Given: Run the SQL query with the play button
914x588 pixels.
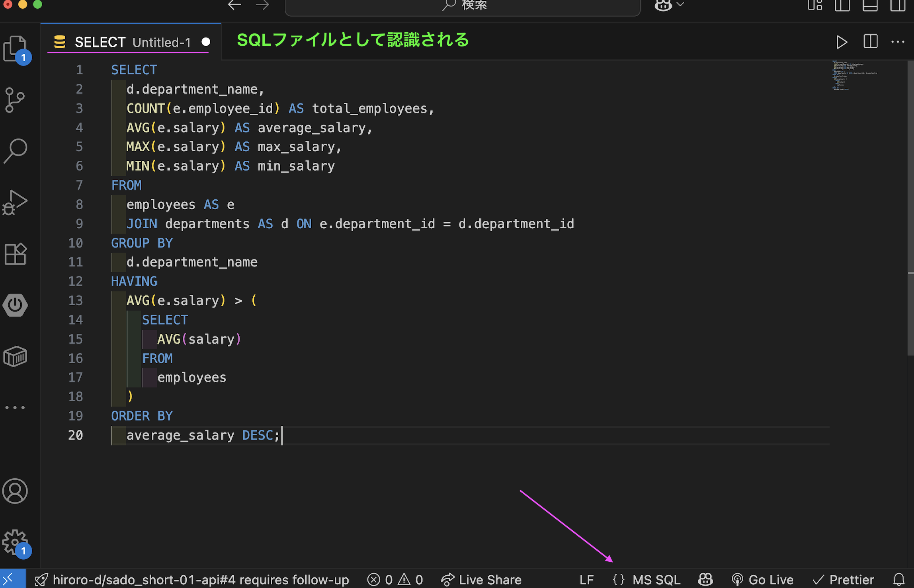Looking at the screenshot, I should click(841, 42).
